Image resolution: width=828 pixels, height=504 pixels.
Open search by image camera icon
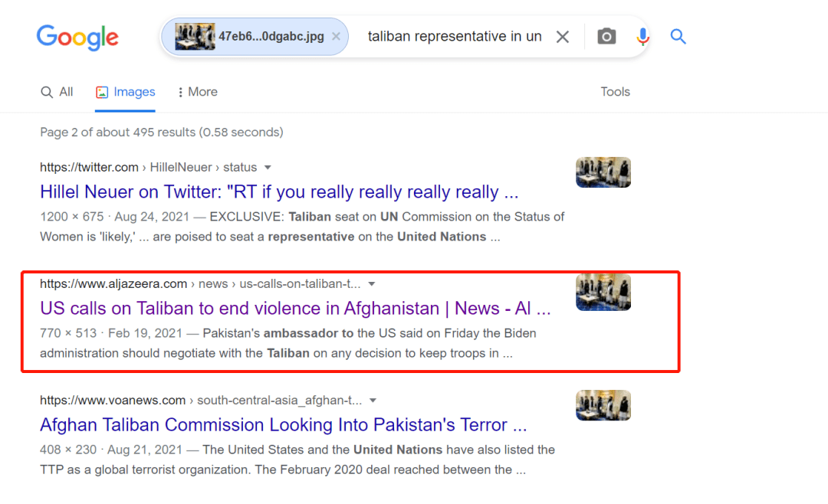[x=606, y=37]
